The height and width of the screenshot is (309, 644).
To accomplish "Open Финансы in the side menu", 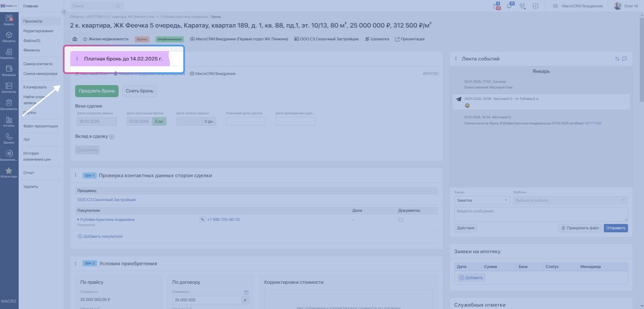I will [31, 50].
